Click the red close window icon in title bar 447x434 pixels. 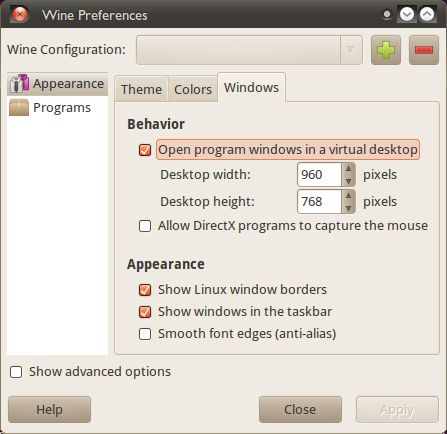pyautogui.click(x=20, y=14)
